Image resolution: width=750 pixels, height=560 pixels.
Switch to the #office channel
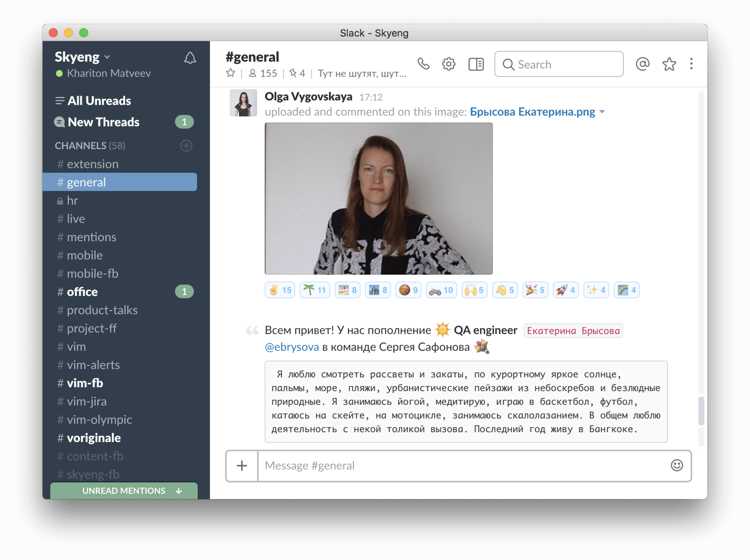[82, 292]
